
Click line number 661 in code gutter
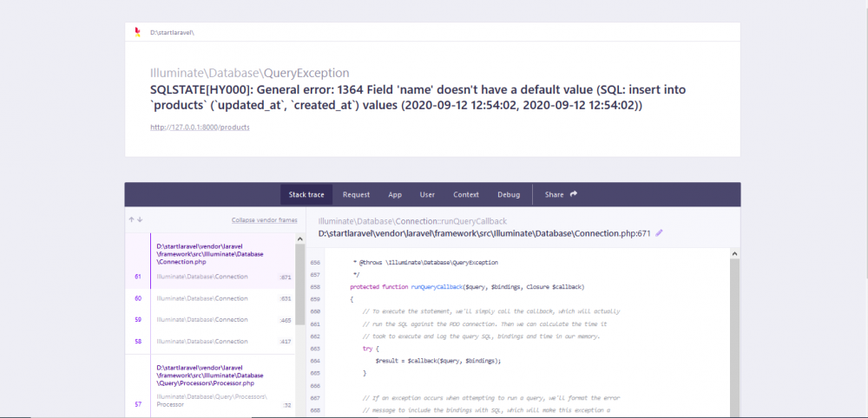(x=315, y=324)
